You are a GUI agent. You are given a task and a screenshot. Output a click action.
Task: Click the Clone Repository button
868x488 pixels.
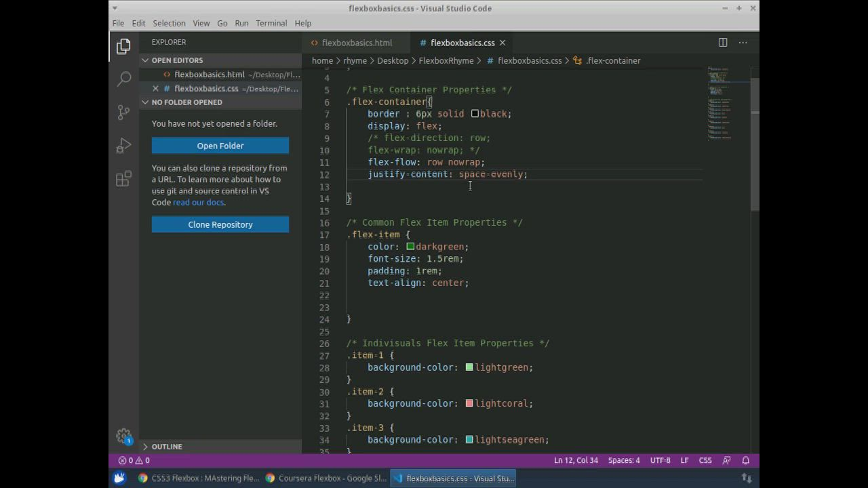point(220,224)
